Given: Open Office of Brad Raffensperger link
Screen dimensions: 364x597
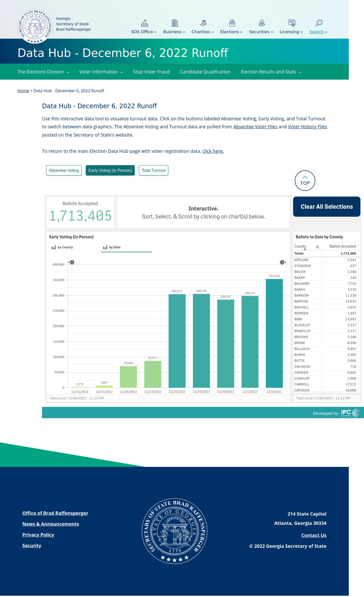Looking at the screenshot, I should pos(55,513).
